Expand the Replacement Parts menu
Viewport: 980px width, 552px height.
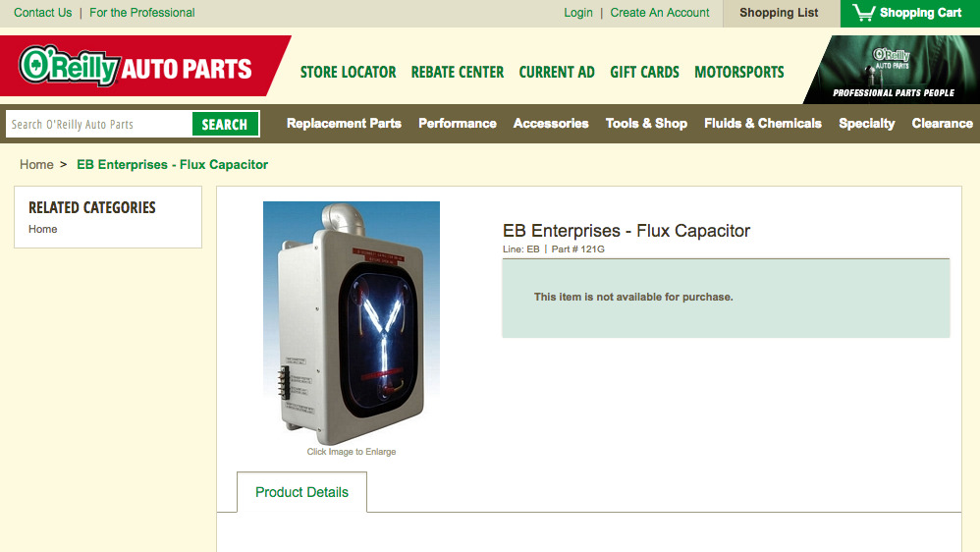[x=344, y=123]
